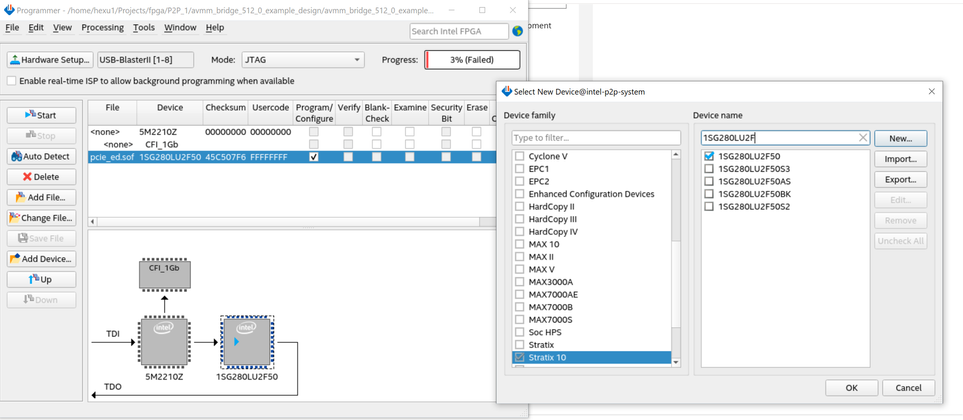
Task: Open the Help menu
Action: click(x=215, y=28)
